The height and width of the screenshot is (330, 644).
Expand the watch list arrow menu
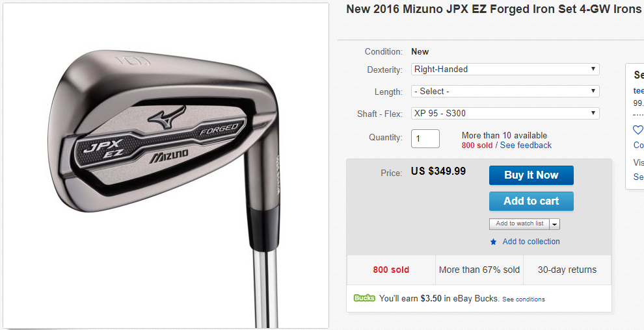coord(554,224)
